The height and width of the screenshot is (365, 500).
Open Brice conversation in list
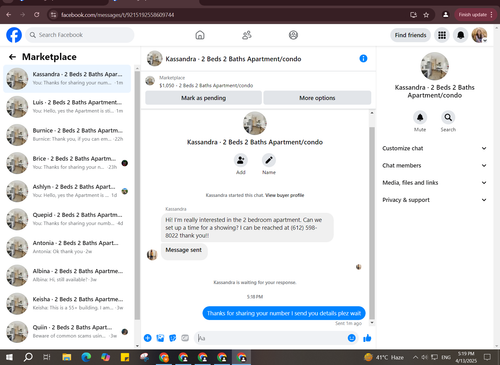tap(67, 163)
